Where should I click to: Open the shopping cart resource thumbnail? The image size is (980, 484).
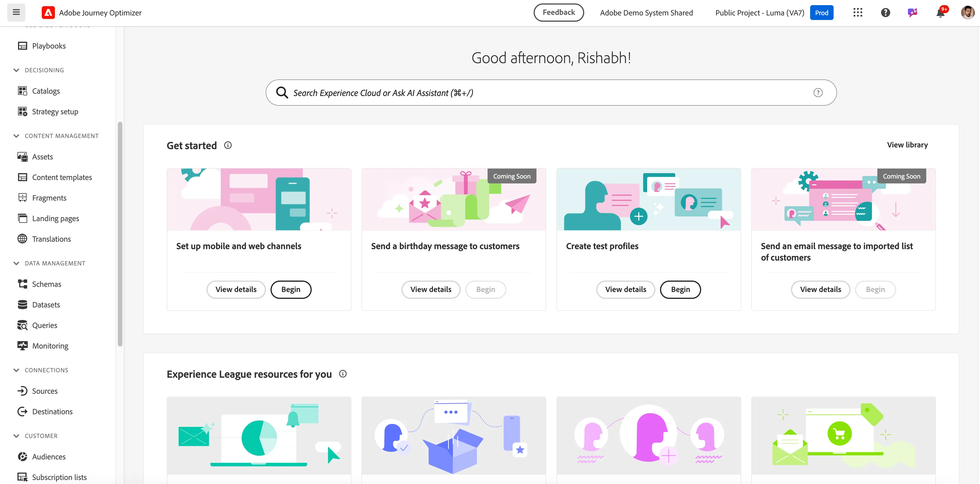click(843, 435)
